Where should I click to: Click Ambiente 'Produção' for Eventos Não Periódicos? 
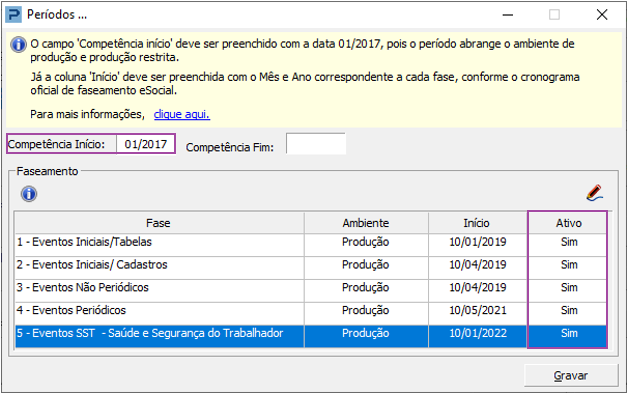click(365, 288)
